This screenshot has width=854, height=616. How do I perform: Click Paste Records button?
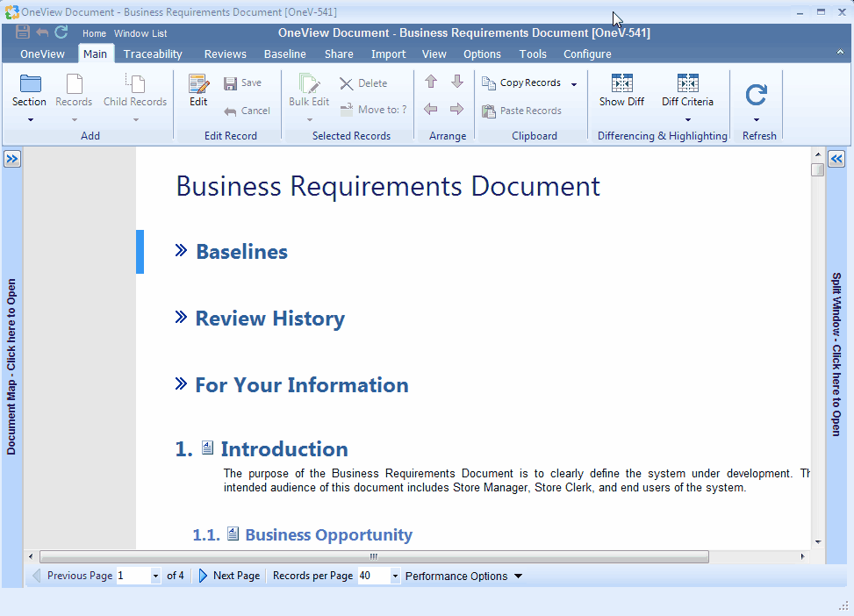[x=521, y=111]
